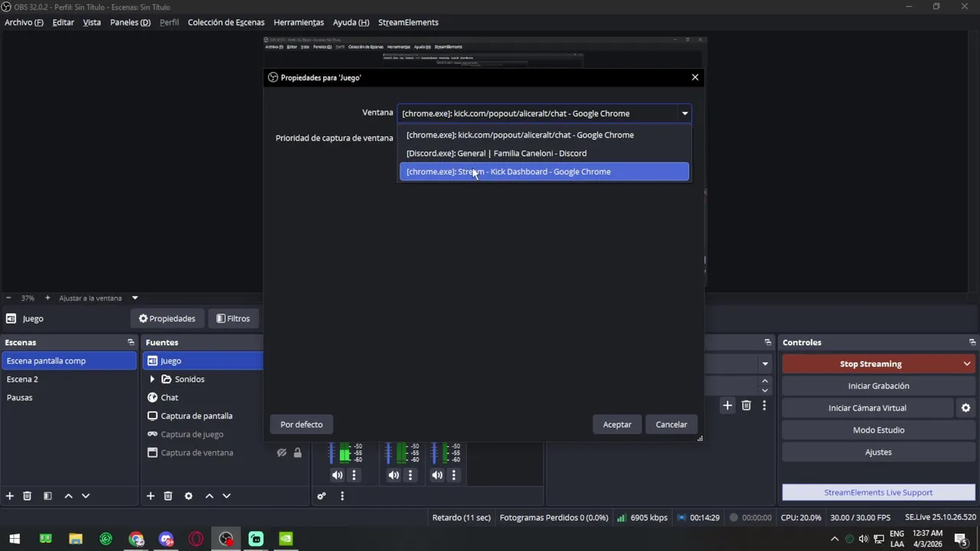The width and height of the screenshot is (980, 551).
Task: Add a new source in Fuentes toolbar
Action: tap(151, 496)
